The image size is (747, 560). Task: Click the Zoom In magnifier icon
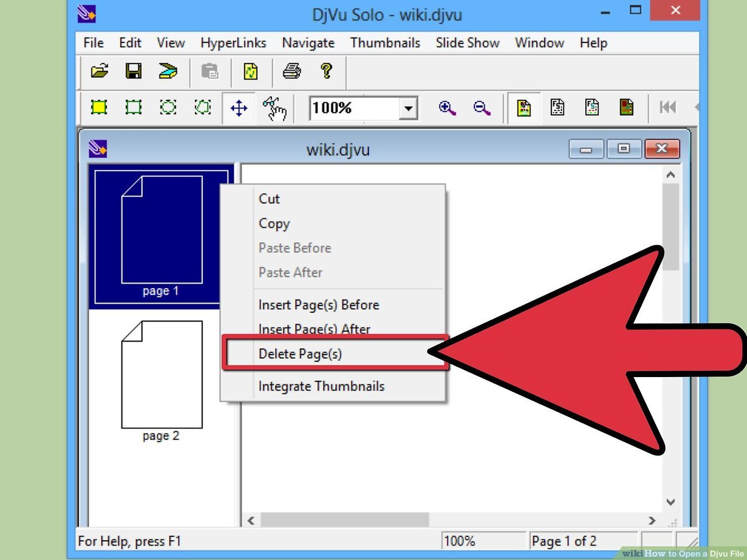click(446, 108)
